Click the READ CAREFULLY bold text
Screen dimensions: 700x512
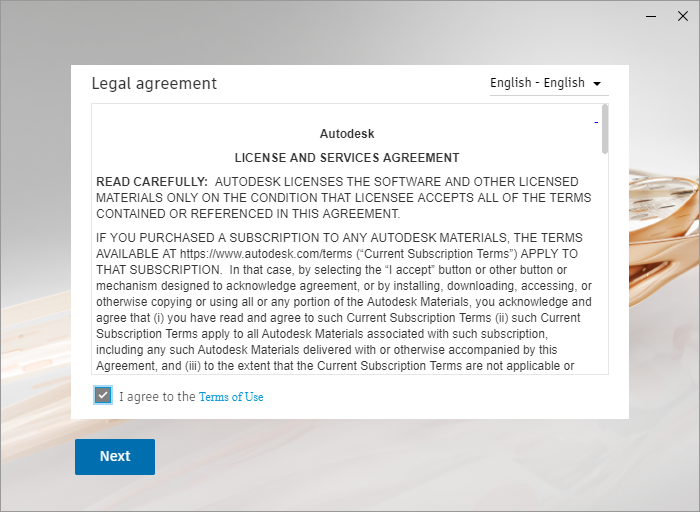tap(152, 182)
